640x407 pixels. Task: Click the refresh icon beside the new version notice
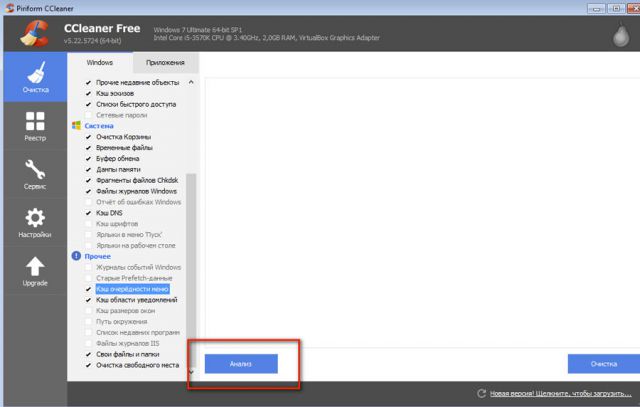coord(482,394)
